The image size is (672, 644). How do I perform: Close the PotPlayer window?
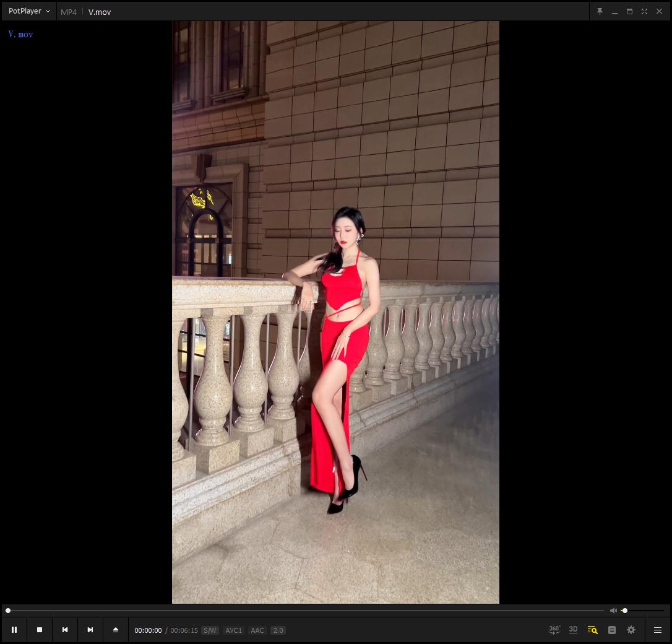659,12
